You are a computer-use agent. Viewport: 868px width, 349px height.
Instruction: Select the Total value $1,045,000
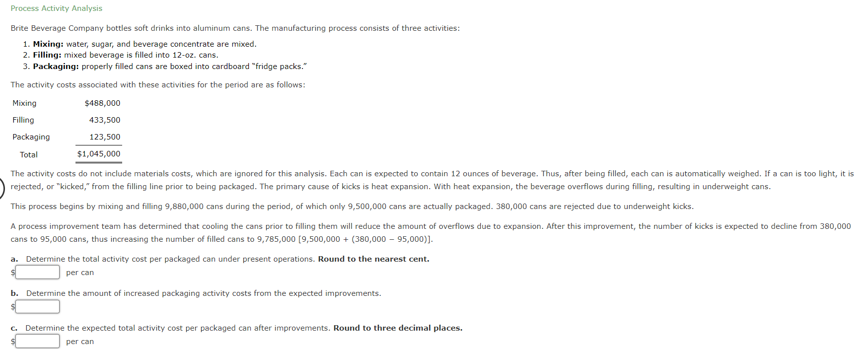(98, 154)
